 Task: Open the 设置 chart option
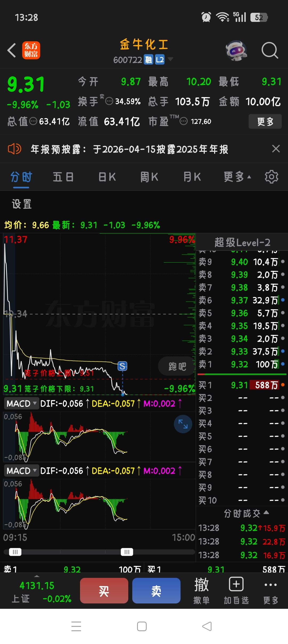pyautogui.click(x=22, y=204)
